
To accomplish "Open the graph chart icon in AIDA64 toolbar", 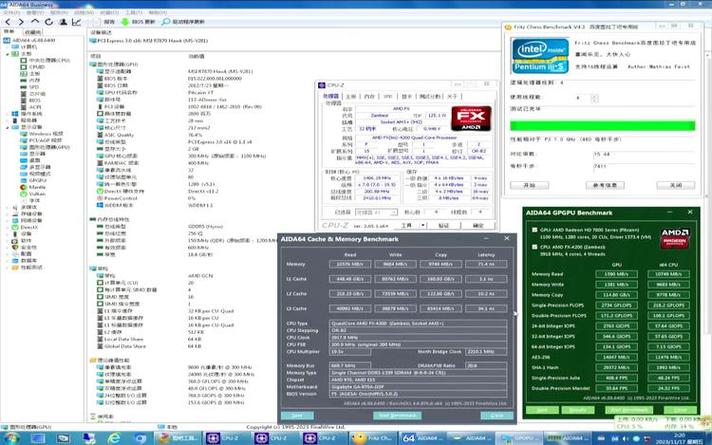I will [76, 22].
